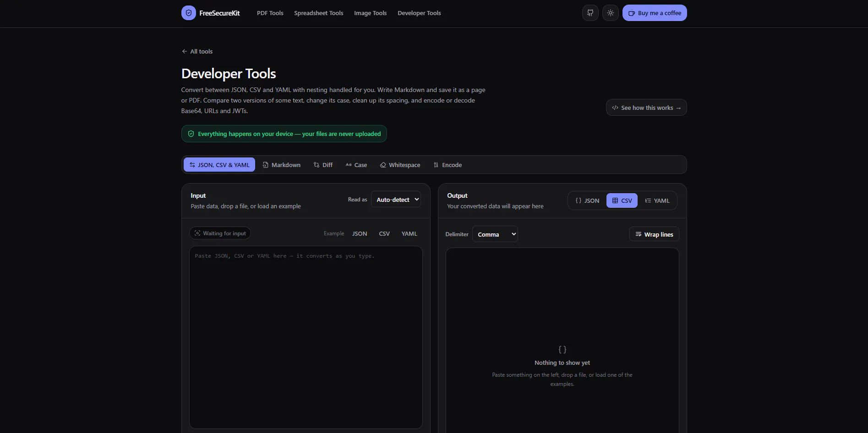
Task: Click the braces icon above Nothing to show yet
Action: (x=562, y=350)
